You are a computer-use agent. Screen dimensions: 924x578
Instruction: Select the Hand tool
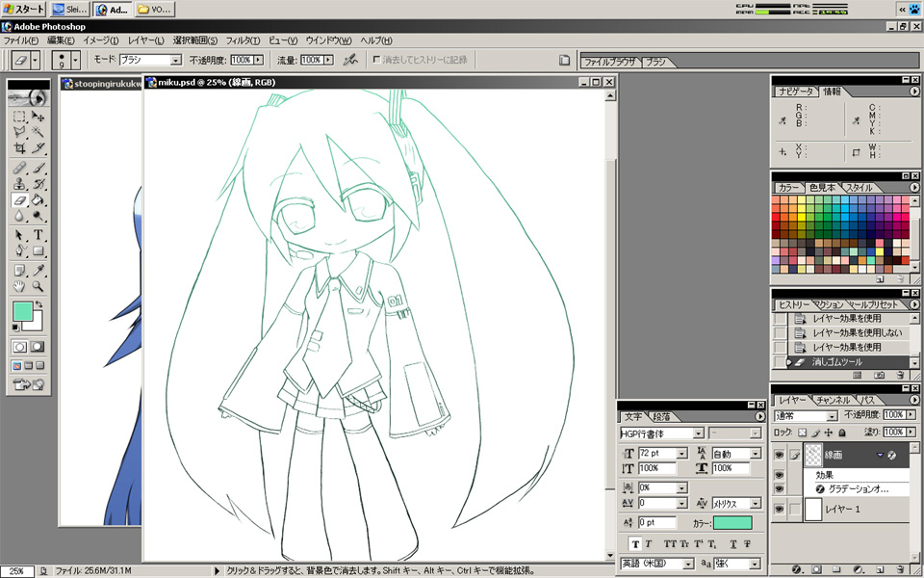(19, 287)
